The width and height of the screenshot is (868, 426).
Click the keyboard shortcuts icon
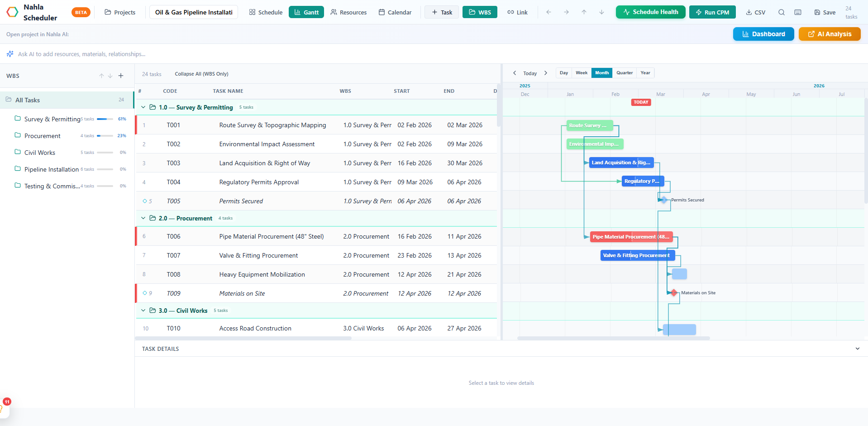point(798,12)
